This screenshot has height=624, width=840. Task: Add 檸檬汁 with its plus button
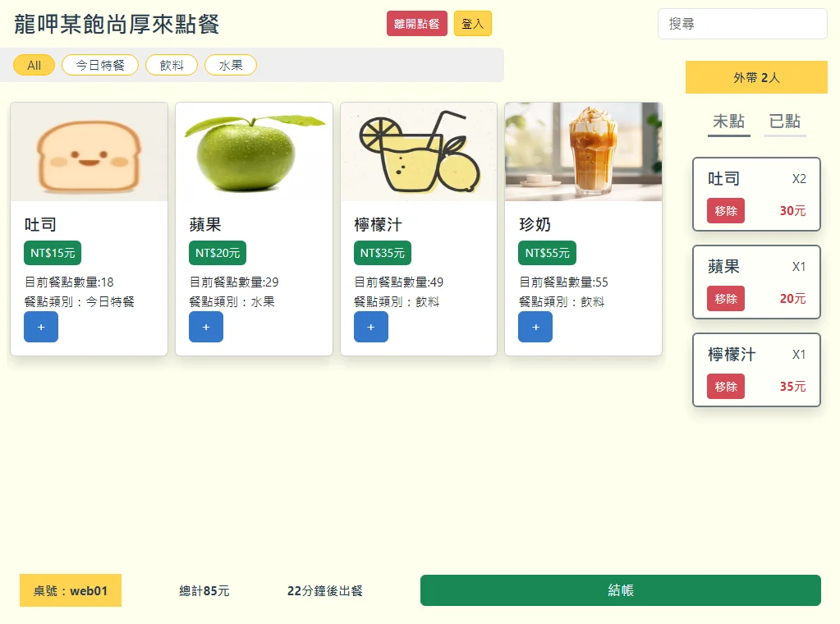[370, 327]
